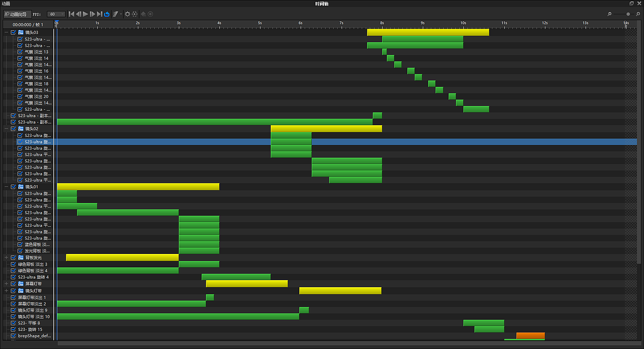Select the 镜头灯带 淡出 10 row

(34, 317)
